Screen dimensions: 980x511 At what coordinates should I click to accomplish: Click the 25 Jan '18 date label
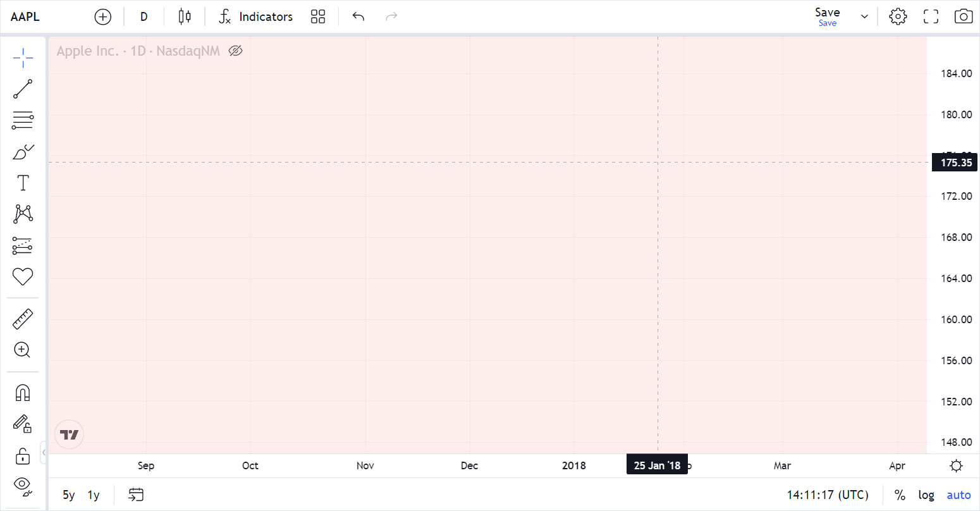pos(657,465)
